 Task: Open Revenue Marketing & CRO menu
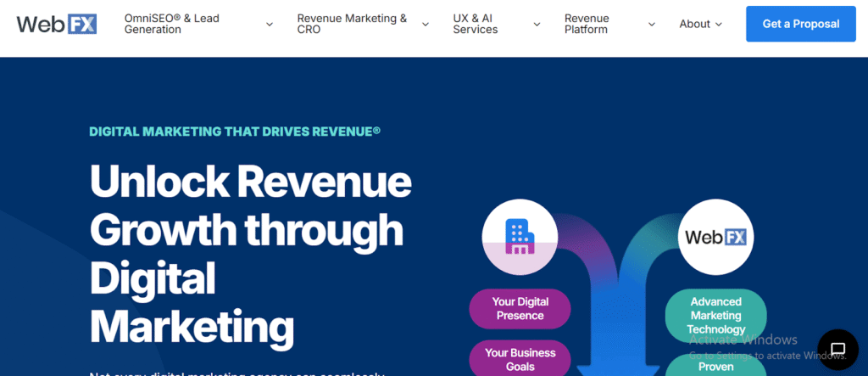coord(352,24)
